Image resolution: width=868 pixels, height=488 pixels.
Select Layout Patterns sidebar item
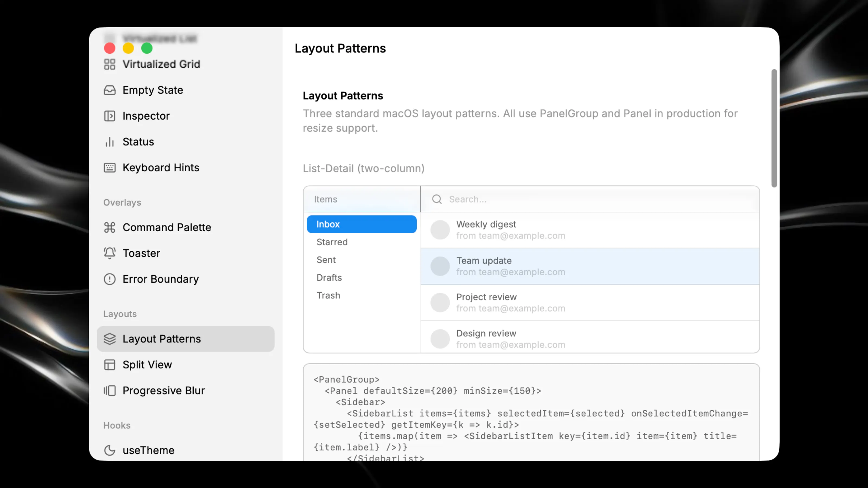coord(185,339)
